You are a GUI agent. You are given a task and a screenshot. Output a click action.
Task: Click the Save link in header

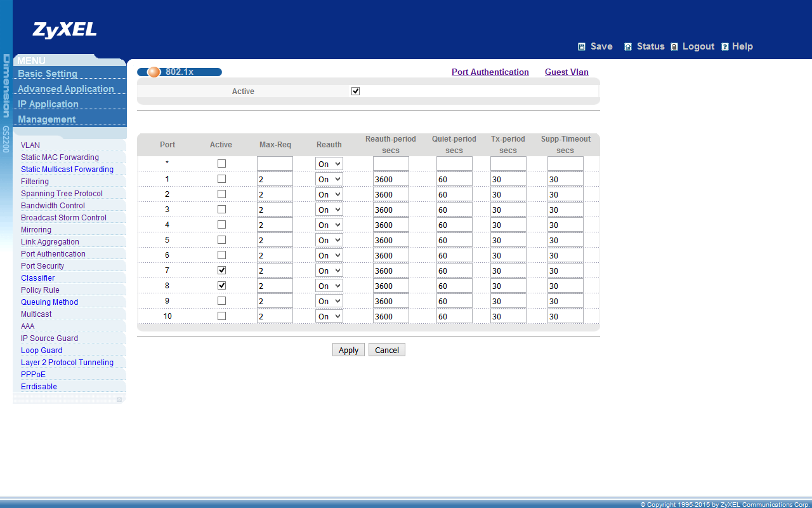tap(601, 46)
